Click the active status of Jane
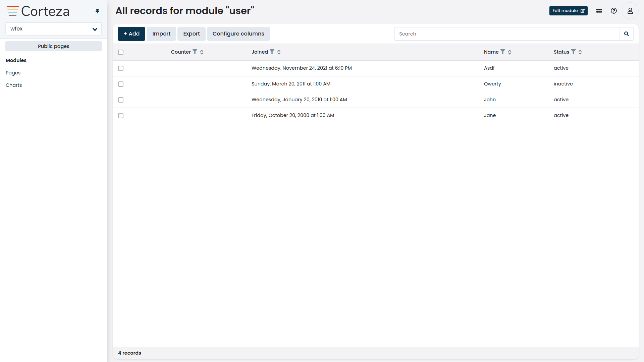Screen dimensions: 644x362 pos(561,115)
